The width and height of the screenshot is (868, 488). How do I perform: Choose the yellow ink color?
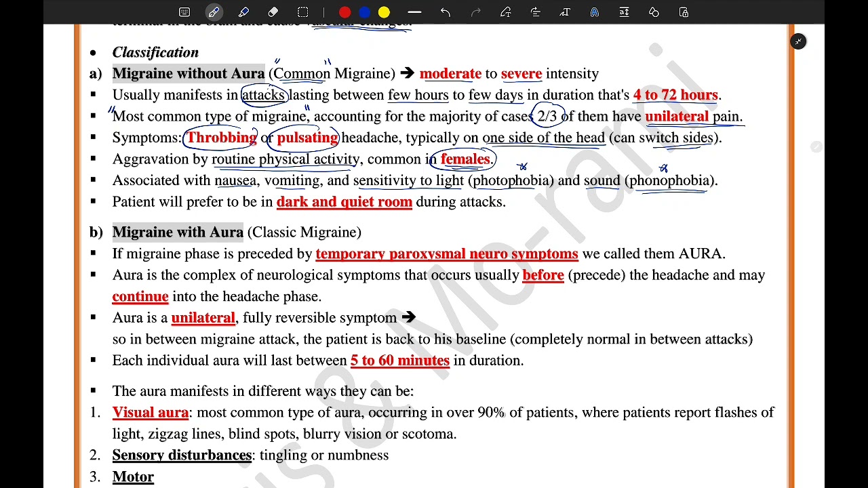384,12
